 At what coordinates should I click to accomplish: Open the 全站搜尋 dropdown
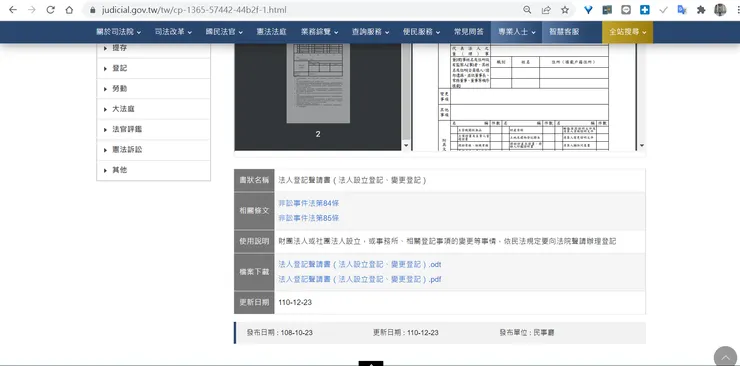[x=628, y=32]
